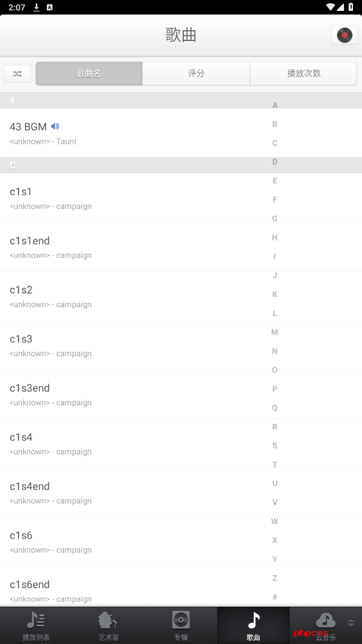Viewport: 362px width, 644px height.
Task: Select the track c1s4end
Action: coord(181,492)
